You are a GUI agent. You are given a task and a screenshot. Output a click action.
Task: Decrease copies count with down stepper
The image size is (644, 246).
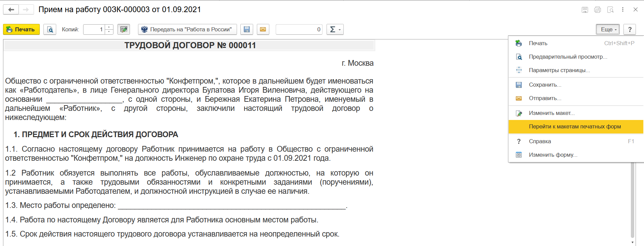click(x=109, y=32)
